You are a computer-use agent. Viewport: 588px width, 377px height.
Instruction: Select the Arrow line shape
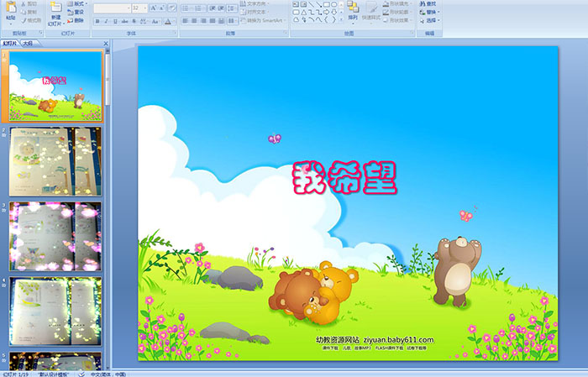(x=318, y=4)
